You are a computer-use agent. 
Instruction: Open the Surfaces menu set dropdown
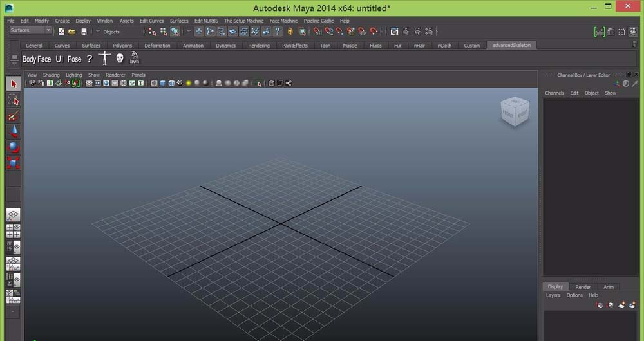[x=30, y=30]
